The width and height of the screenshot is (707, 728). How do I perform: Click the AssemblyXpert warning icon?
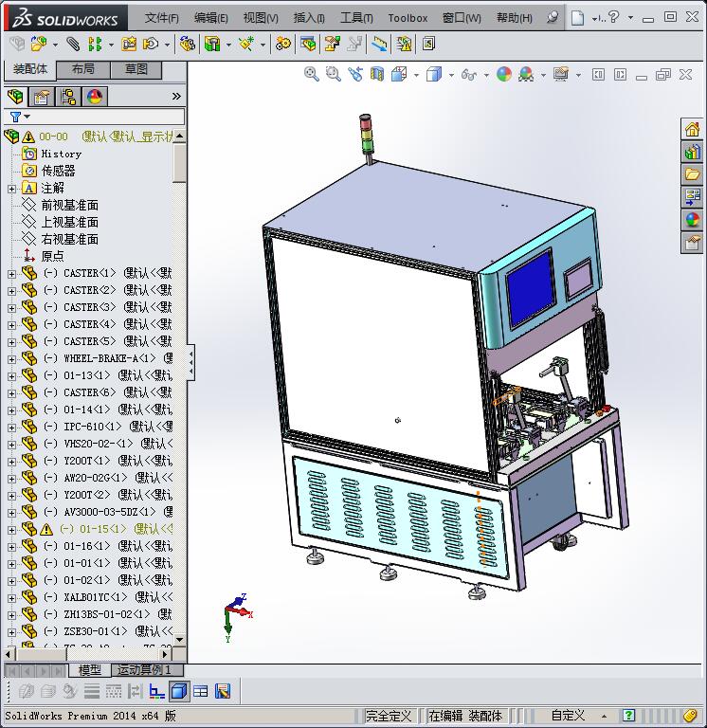[404, 45]
